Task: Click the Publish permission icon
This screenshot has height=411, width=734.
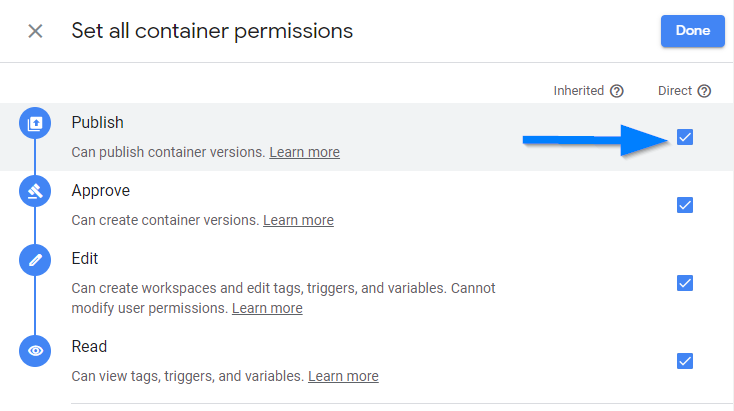Action: [35, 123]
